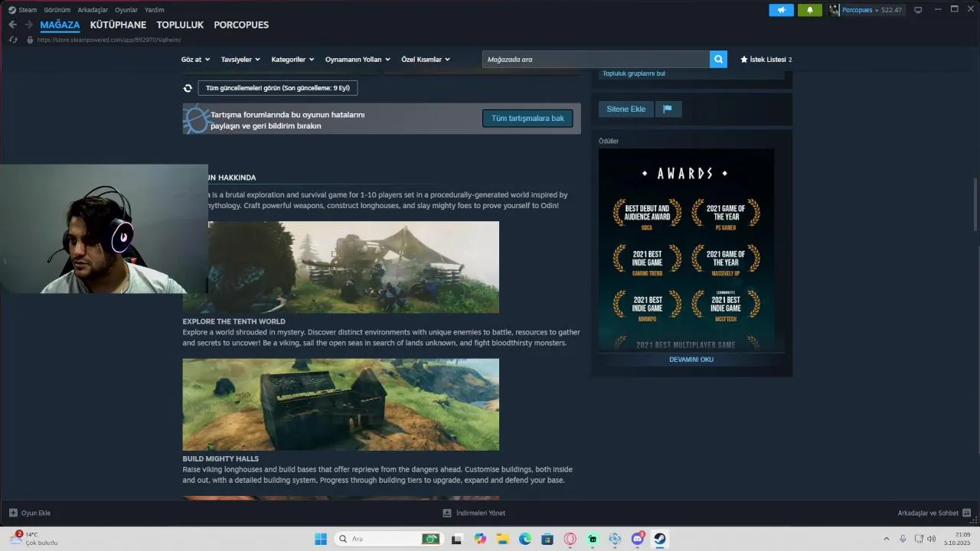Go forward with the right arrow
Viewport: 980px width, 551px height.
[x=28, y=24]
